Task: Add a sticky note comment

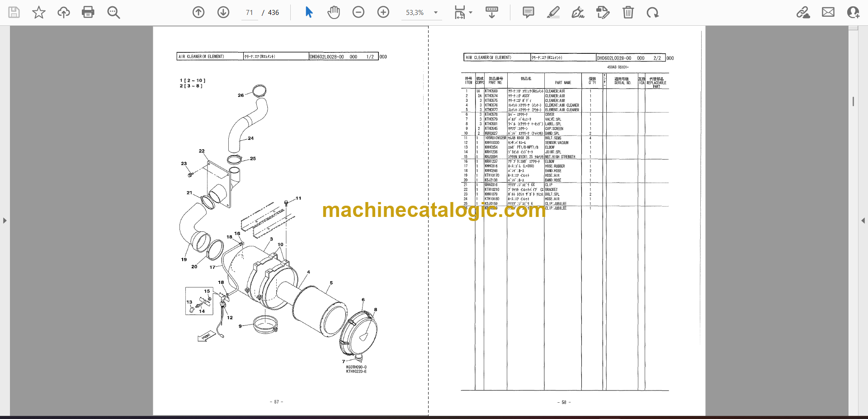Action: click(x=528, y=12)
